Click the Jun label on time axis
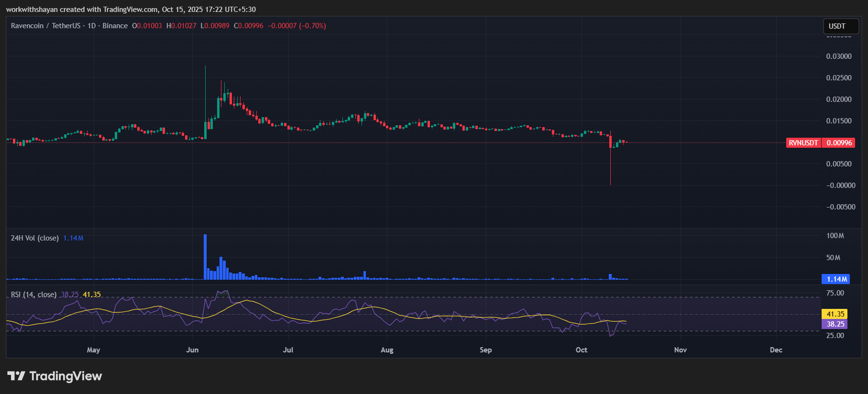 (x=192, y=350)
